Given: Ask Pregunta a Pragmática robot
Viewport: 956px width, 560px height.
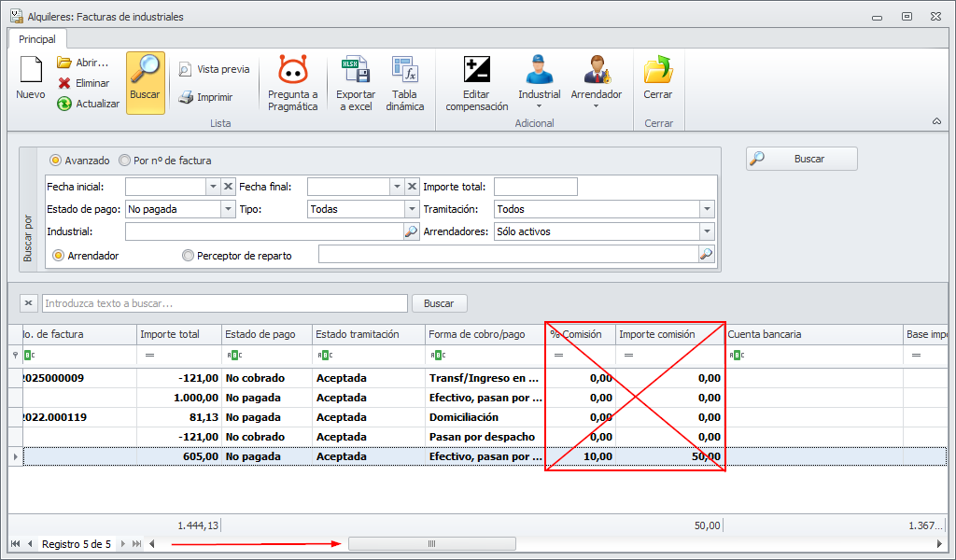Looking at the screenshot, I should [x=292, y=83].
